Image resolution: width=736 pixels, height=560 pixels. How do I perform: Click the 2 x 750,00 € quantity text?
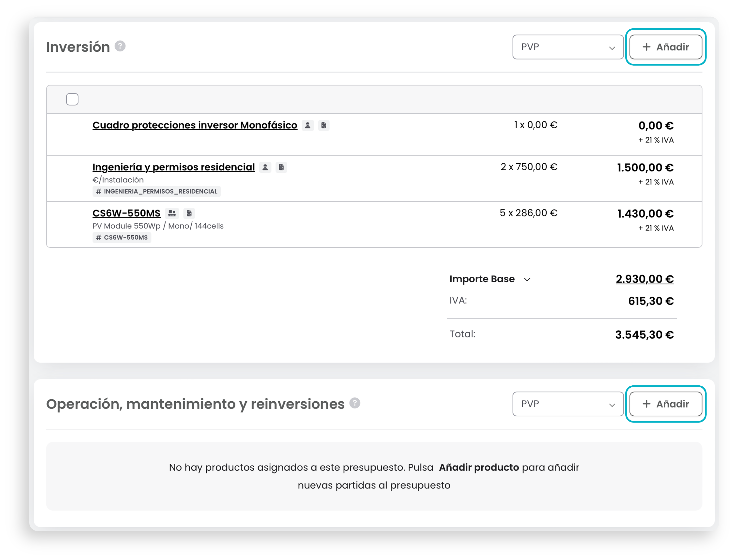point(529,167)
